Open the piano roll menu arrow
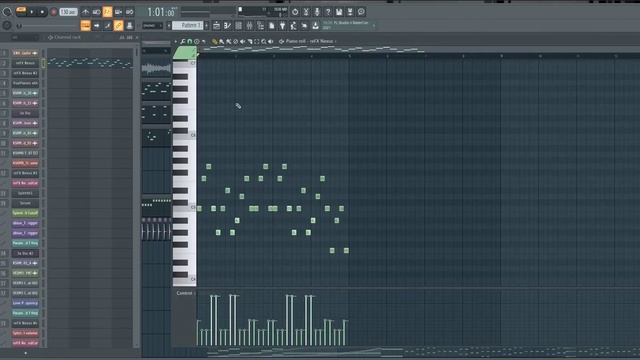 point(176,41)
